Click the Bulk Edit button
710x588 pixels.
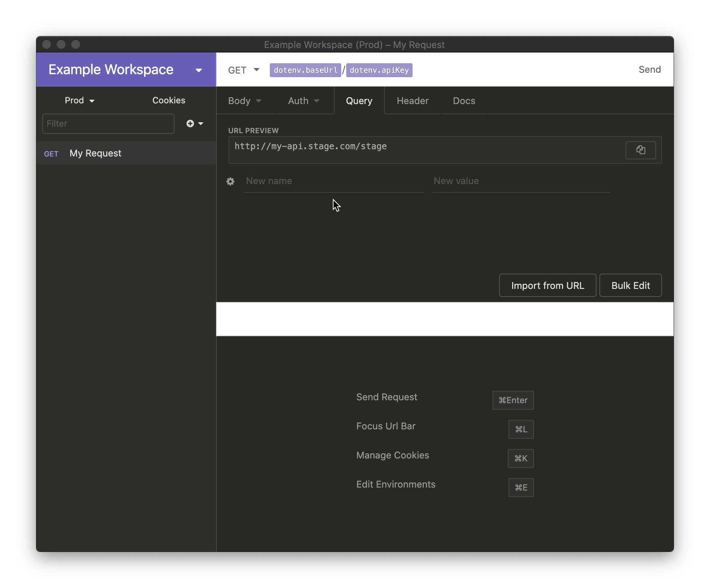tap(630, 286)
